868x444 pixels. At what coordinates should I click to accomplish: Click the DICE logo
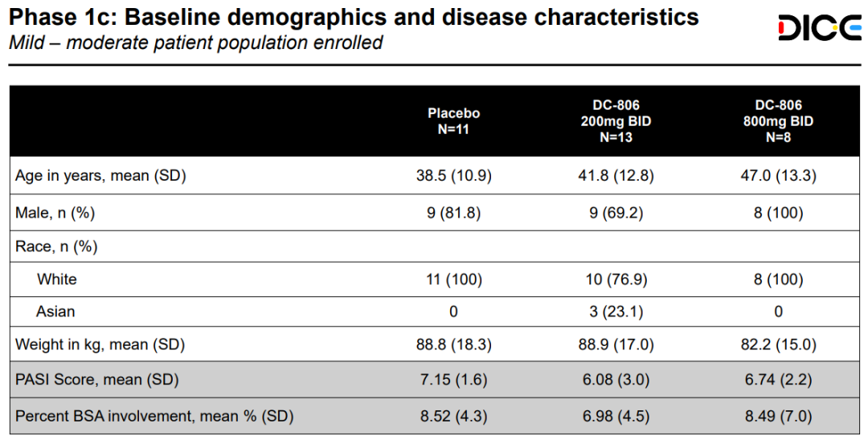click(818, 30)
